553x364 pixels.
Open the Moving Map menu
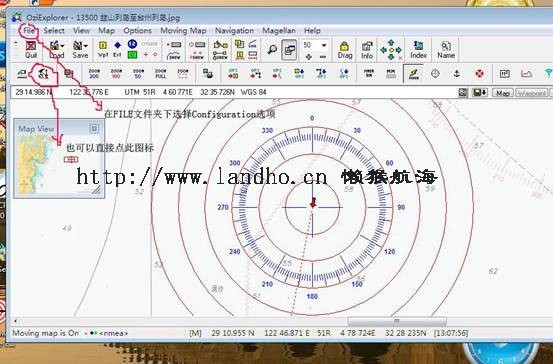coord(183,31)
